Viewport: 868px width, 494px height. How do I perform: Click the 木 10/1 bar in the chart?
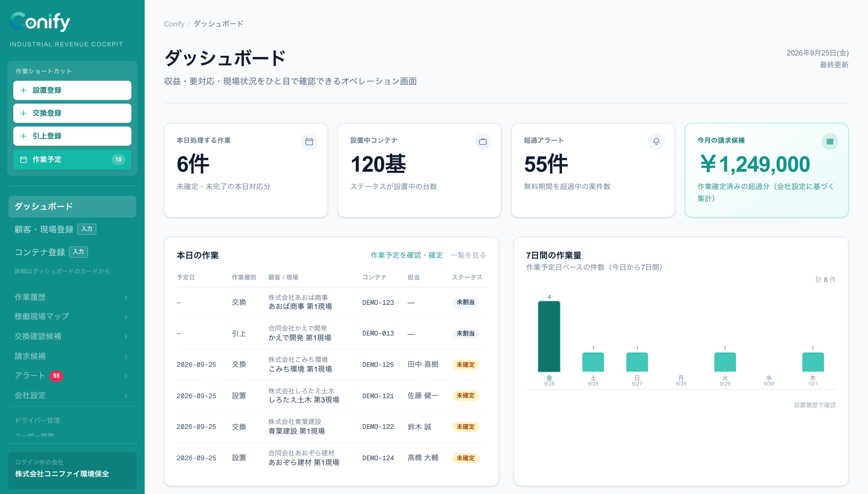pos(813,362)
